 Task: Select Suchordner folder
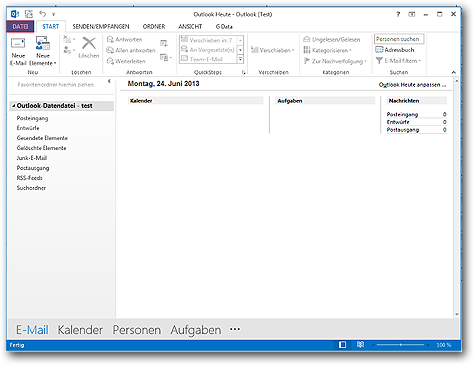click(x=31, y=188)
